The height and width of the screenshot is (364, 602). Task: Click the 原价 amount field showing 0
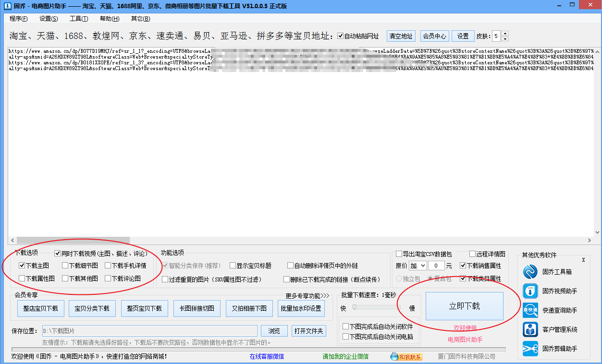436,266
